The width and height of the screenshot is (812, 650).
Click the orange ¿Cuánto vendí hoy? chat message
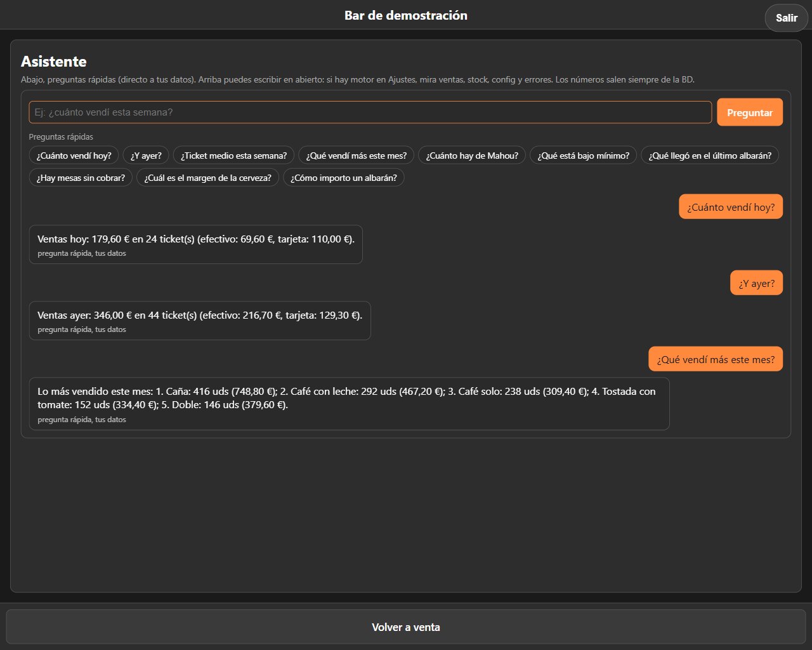coord(731,207)
